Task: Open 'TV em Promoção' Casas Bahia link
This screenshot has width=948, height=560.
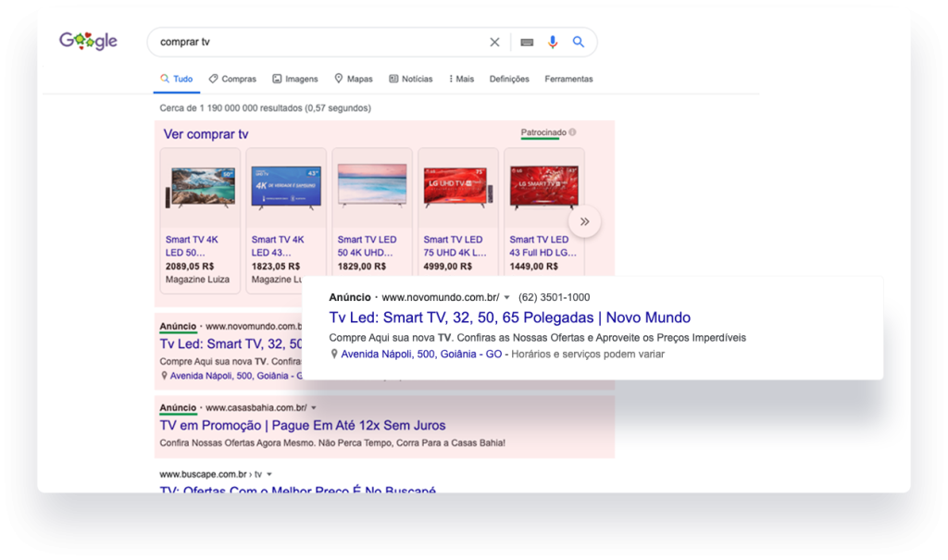Action: pos(302,426)
